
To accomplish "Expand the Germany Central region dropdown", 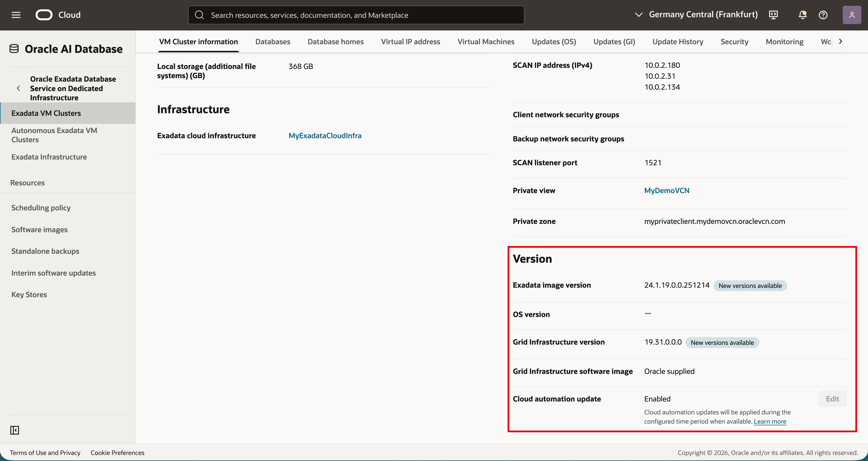I will 696,14.
